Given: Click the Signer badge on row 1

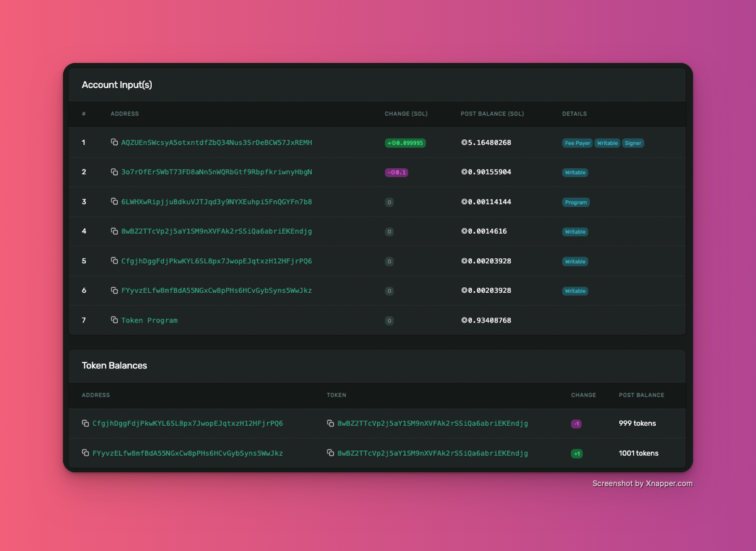Looking at the screenshot, I should click(x=633, y=143).
